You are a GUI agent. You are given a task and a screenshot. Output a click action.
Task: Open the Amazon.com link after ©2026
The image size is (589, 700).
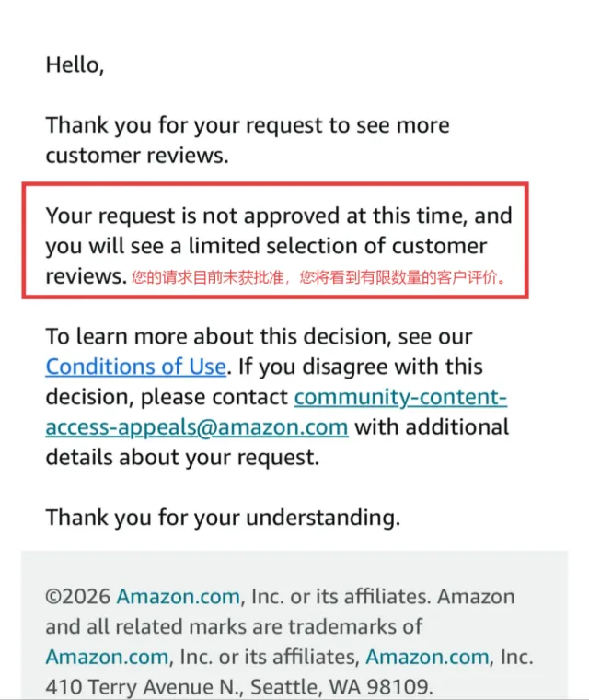coord(178,597)
